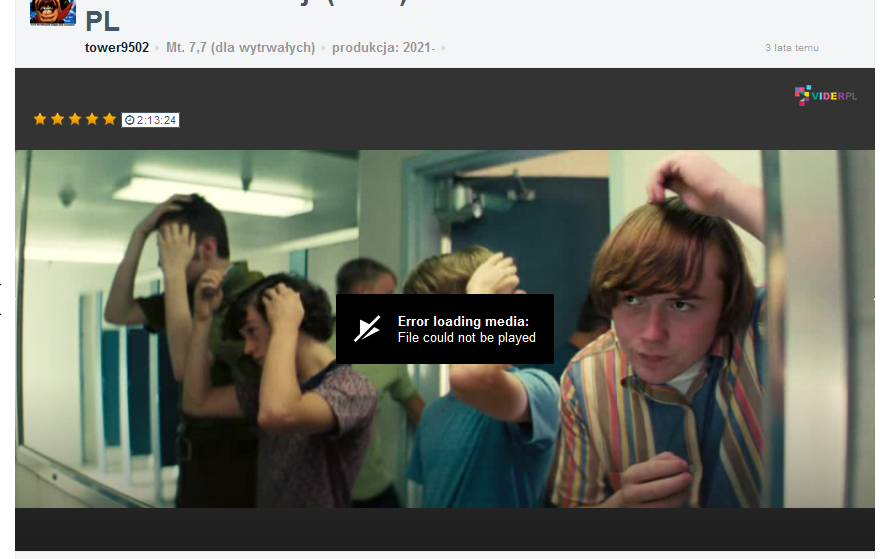
Task: Rate the video with the first star
Action: click(40, 119)
